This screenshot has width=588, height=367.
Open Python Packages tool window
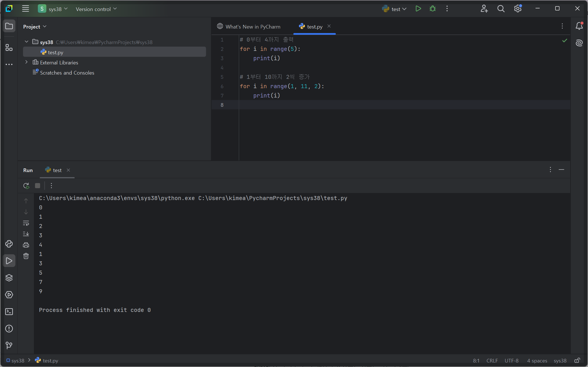(9, 278)
